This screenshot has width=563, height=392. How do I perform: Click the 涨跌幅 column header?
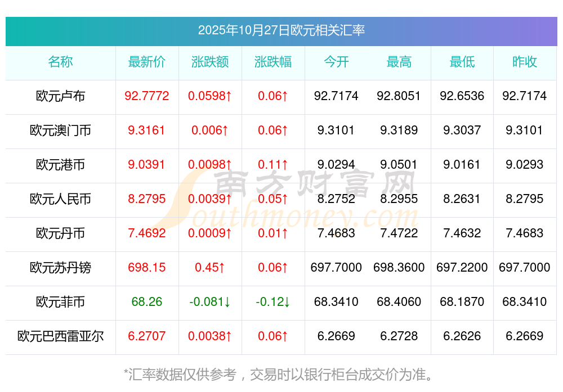coord(273,62)
